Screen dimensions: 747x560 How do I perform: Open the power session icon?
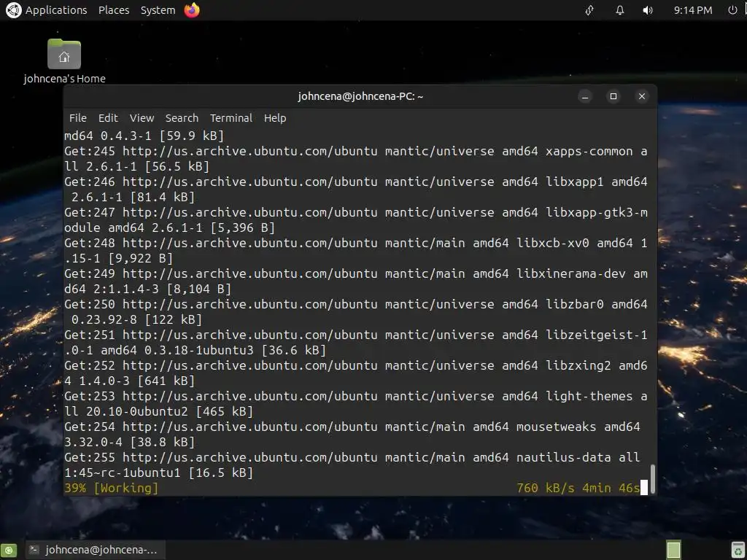click(x=732, y=10)
